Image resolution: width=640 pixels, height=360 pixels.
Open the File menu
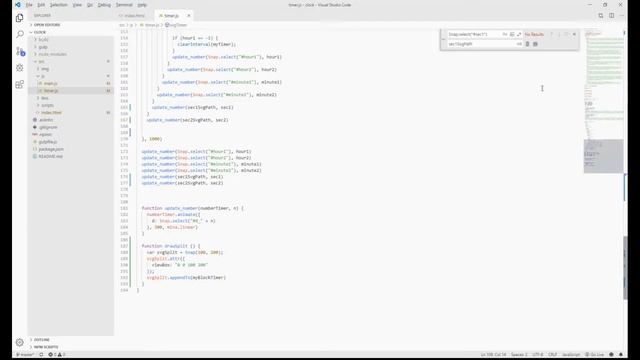(x=29, y=5)
